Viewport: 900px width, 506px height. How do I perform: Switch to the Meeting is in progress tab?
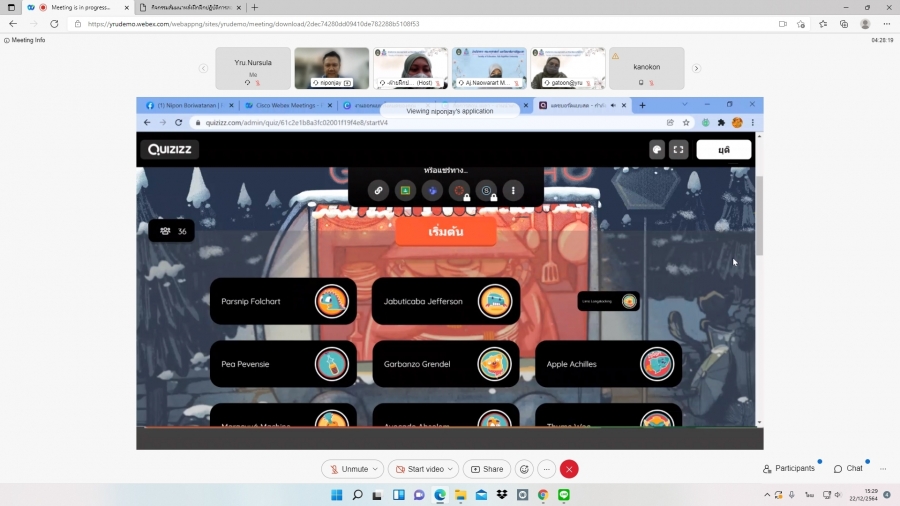pyautogui.click(x=76, y=7)
